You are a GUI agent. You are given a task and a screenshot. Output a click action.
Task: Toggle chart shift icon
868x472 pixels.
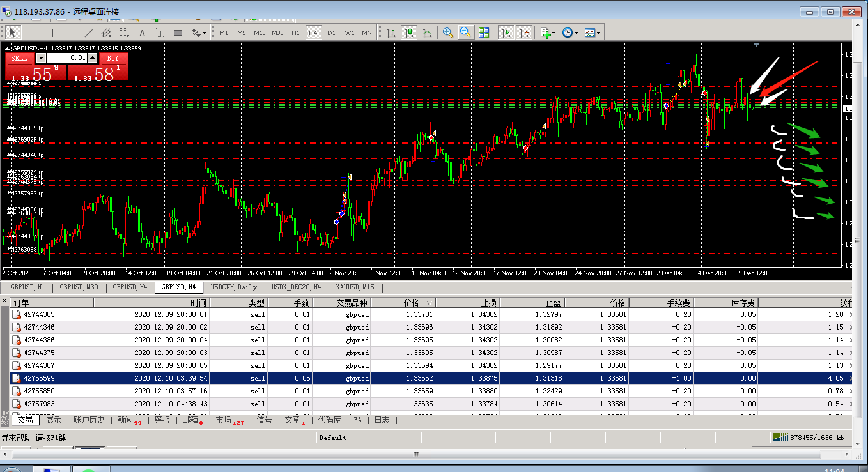(x=524, y=33)
